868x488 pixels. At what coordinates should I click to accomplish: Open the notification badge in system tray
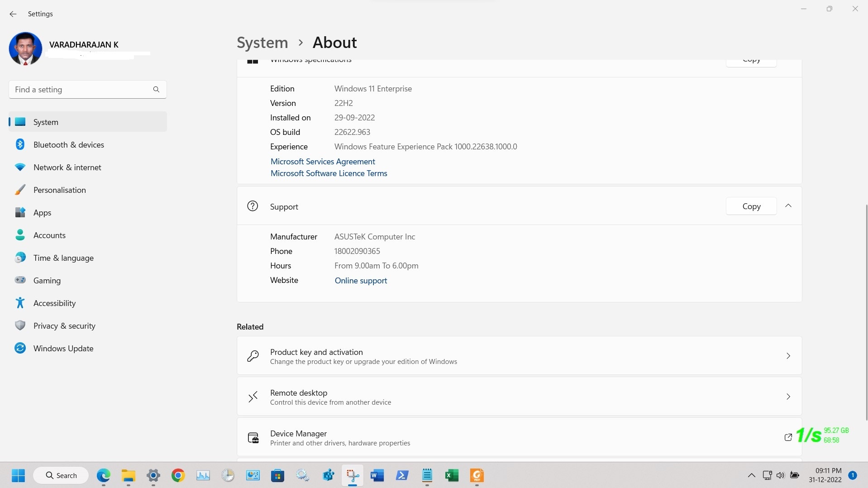point(853,475)
